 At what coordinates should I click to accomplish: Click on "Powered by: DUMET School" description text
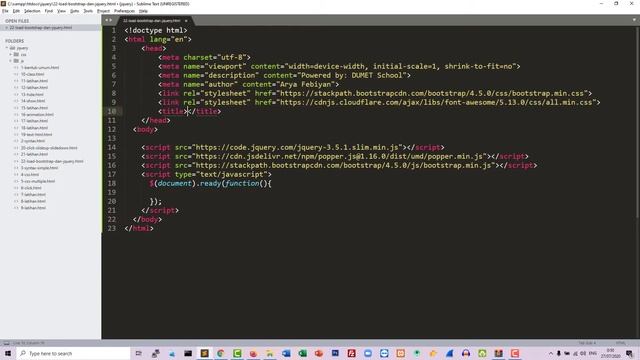coord(352,76)
